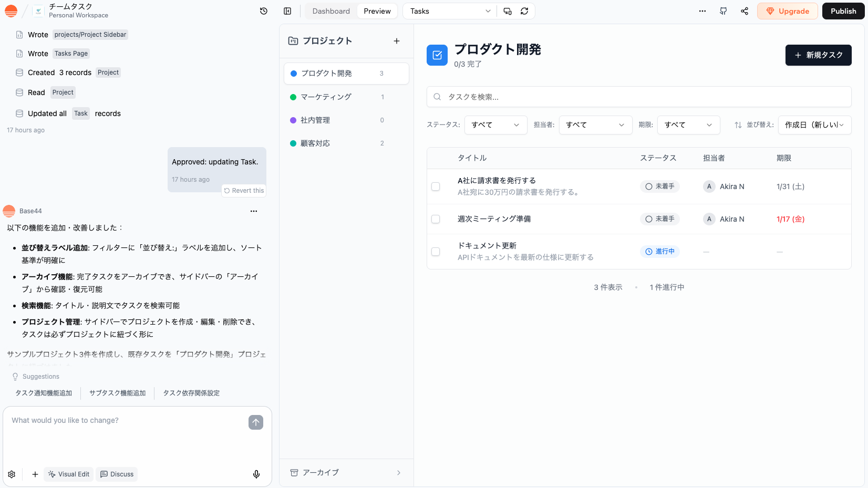This screenshot has height=488, width=868.
Task: Expand the 並び替え sort dropdown
Action: point(814,125)
